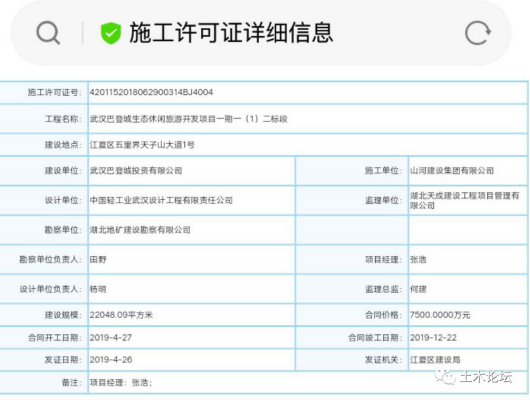Click the 施工许可证详细信息 address bar title
Screen dimensions: 530x400
pos(231,32)
